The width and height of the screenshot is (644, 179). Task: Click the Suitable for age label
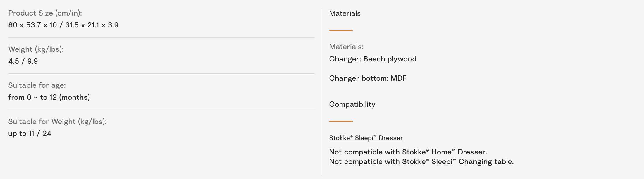click(37, 85)
